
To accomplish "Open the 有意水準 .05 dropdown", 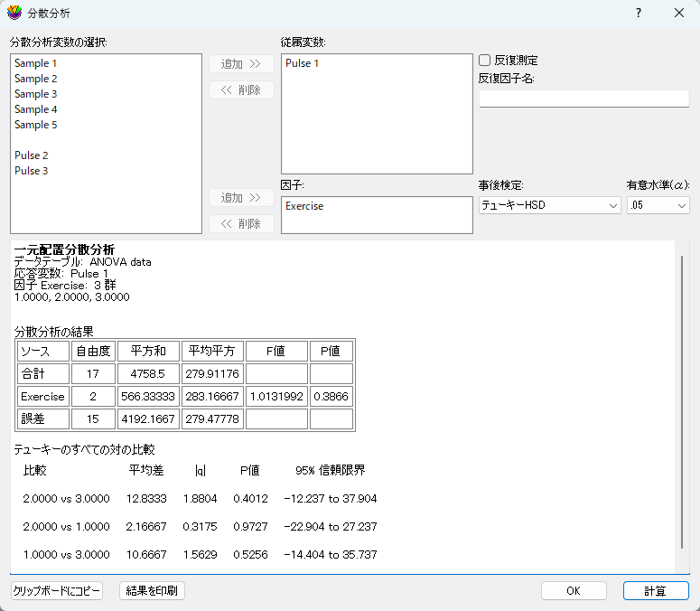I will point(658,205).
